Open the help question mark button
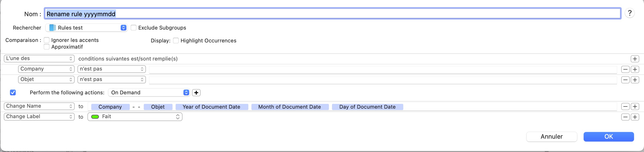Screen dimensions: 644x152 (630, 13)
